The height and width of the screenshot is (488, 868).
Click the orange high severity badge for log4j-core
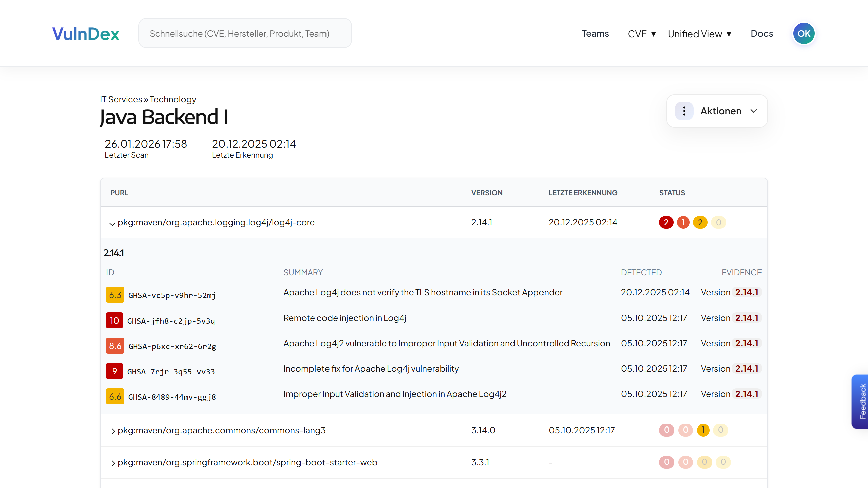click(x=683, y=222)
